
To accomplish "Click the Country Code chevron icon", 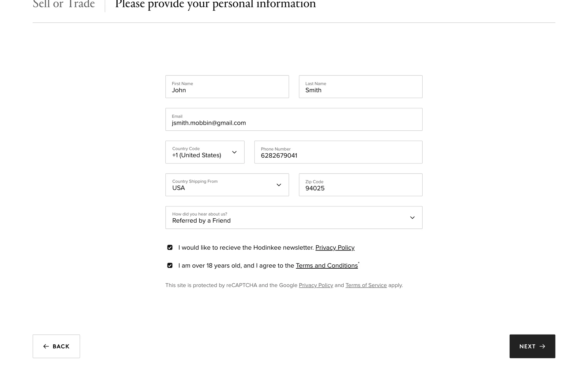I will (x=234, y=152).
